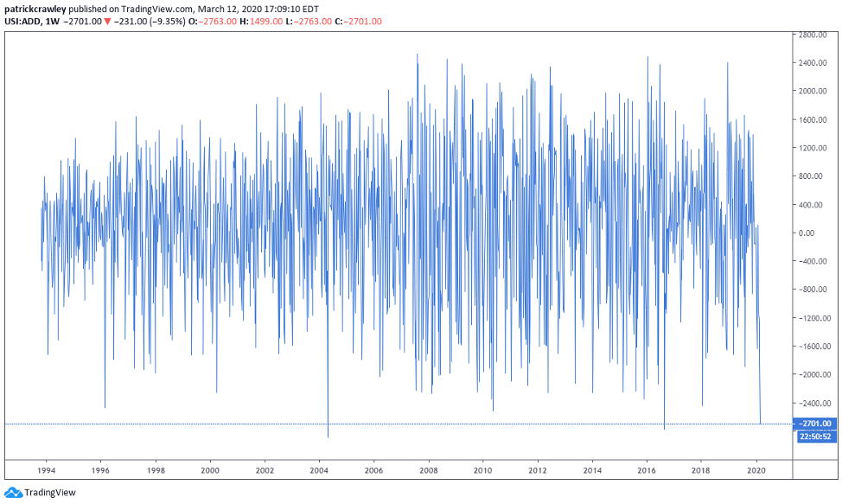842x504 pixels.
Task: Click the high value H:1499.00
Action: [x=261, y=22]
